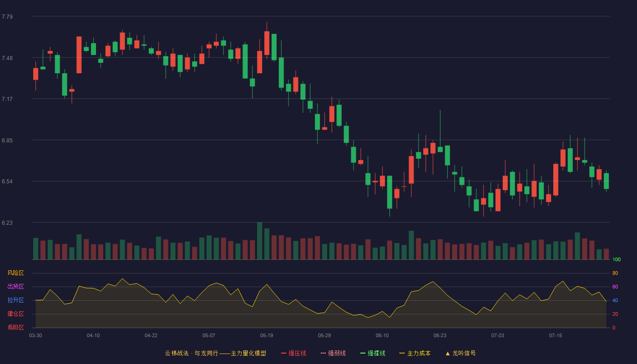
Task: Toggle the 主力成本 legend series
Action: tap(415, 353)
